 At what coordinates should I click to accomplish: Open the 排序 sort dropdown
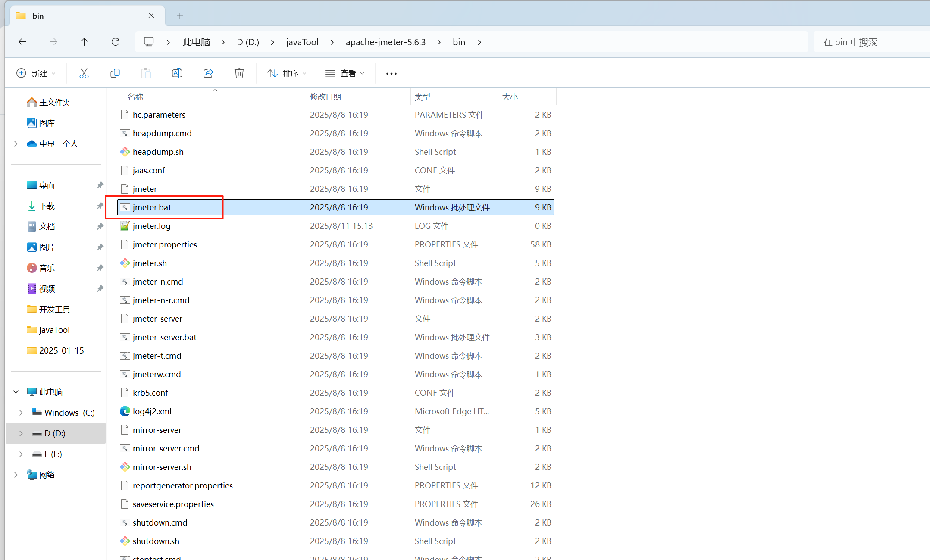[287, 73]
